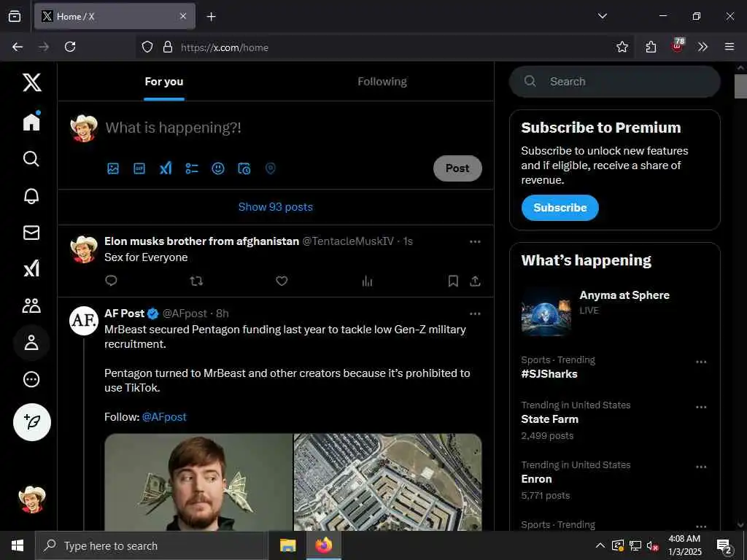View analytics of 'Sex for Everyone' post
Image resolution: width=747 pixels, height=560 pixels.
(x=367, y=281)
